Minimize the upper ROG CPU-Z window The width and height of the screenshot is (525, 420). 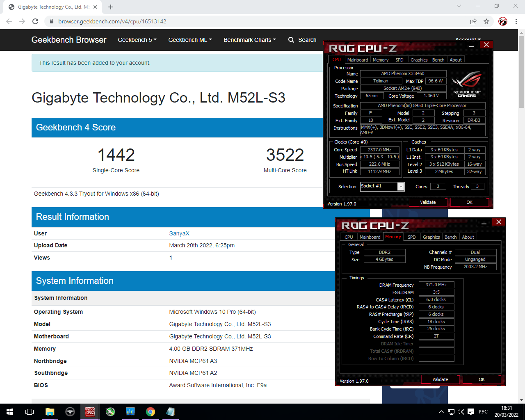coord(472,46)
